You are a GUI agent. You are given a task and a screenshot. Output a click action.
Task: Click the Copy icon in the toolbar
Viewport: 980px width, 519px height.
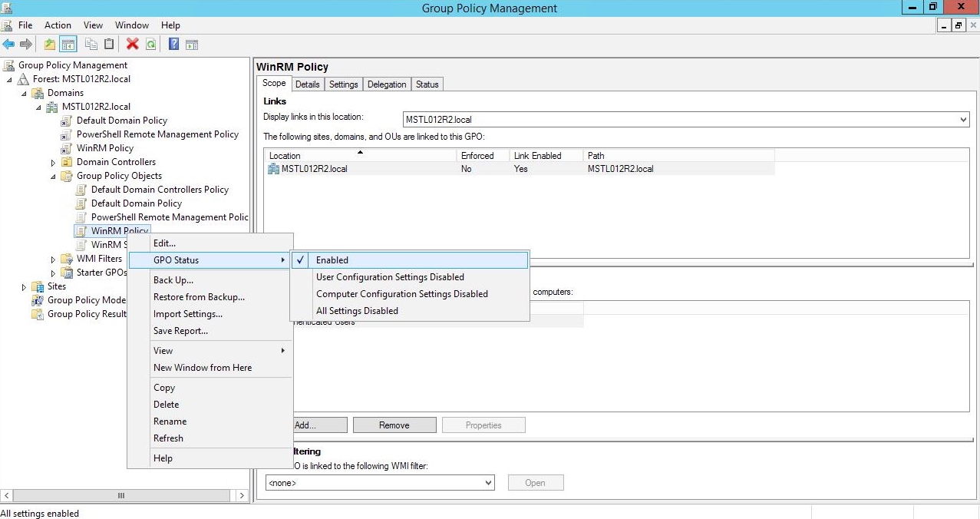91,45
